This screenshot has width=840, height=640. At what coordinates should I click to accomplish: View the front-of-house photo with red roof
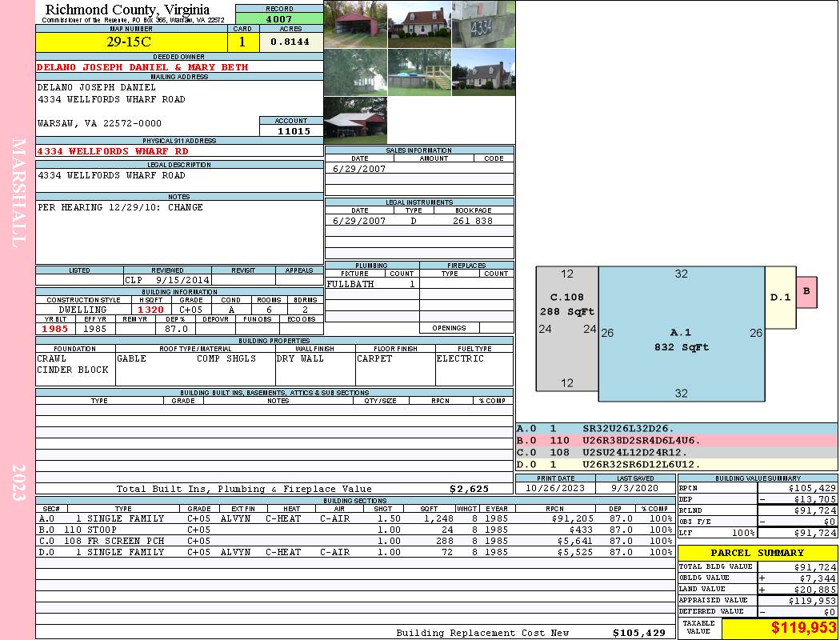point(419,24)
